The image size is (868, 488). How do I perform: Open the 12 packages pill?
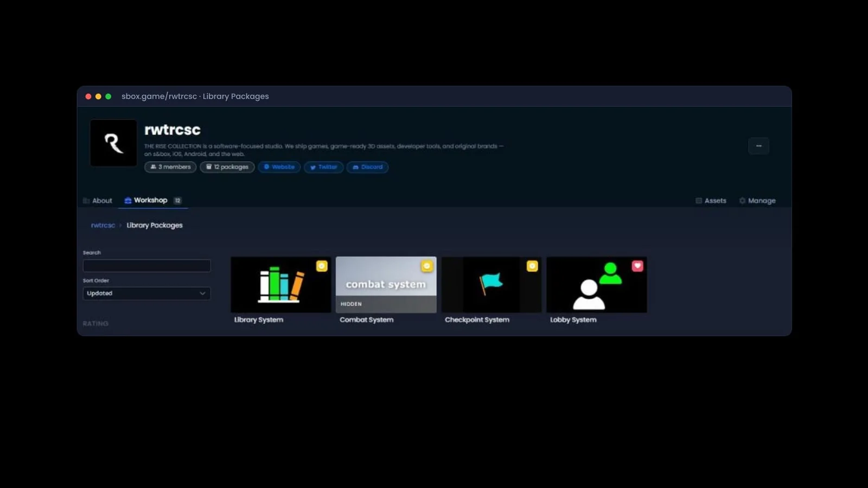click(227, 167)
